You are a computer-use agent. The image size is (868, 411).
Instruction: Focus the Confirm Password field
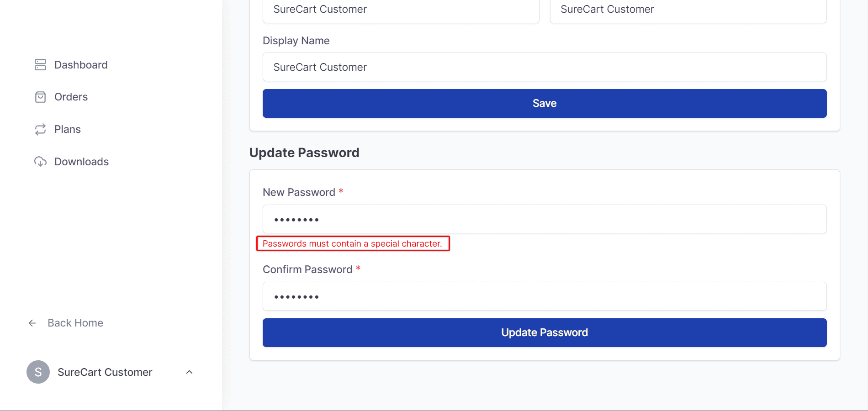pos(544,296)
